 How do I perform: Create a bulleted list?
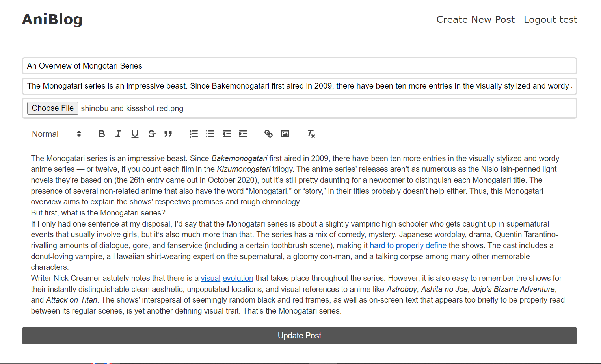click(210, 134)
